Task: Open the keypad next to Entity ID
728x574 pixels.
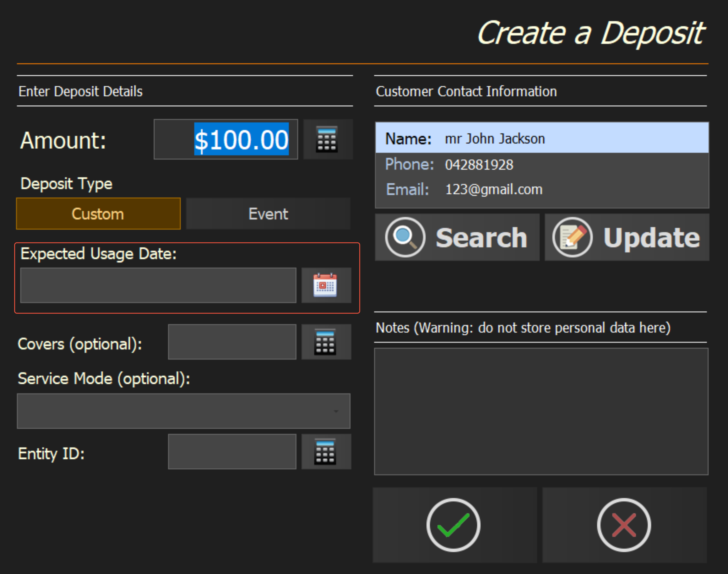Action: tap(326, 451)
